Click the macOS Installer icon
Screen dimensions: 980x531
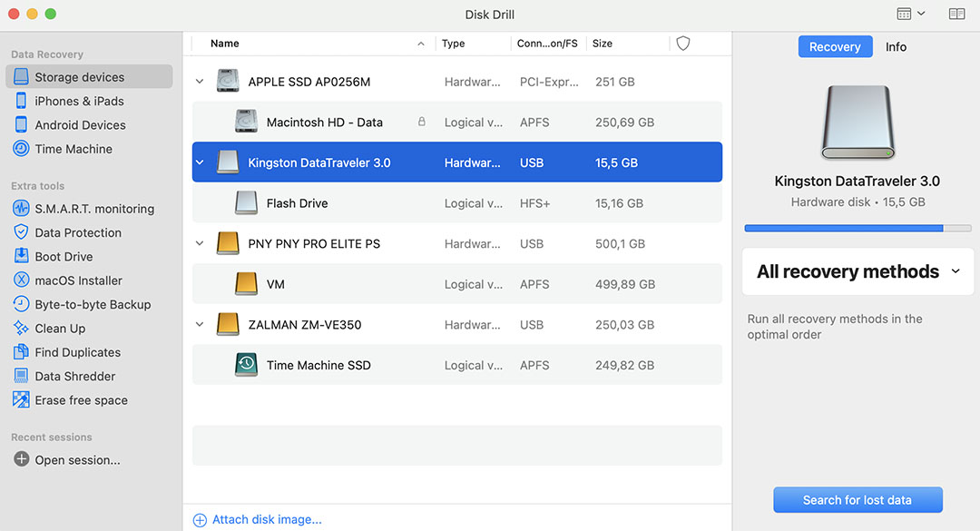21,280
